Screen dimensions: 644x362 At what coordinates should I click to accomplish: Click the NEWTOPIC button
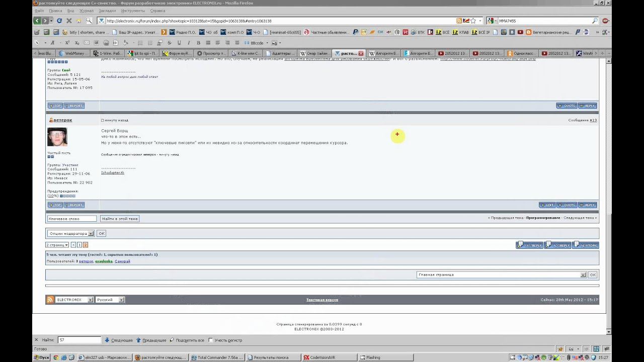586,245
